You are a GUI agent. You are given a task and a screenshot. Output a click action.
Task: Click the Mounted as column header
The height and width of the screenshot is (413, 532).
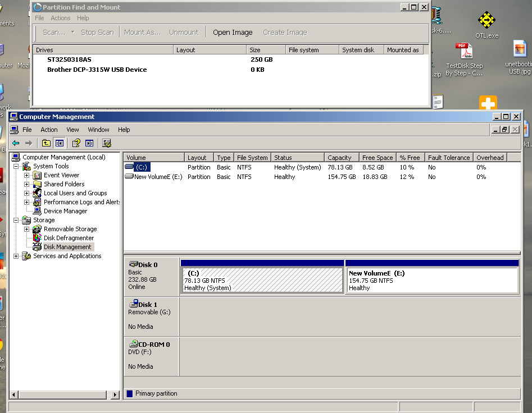point(403,50)
